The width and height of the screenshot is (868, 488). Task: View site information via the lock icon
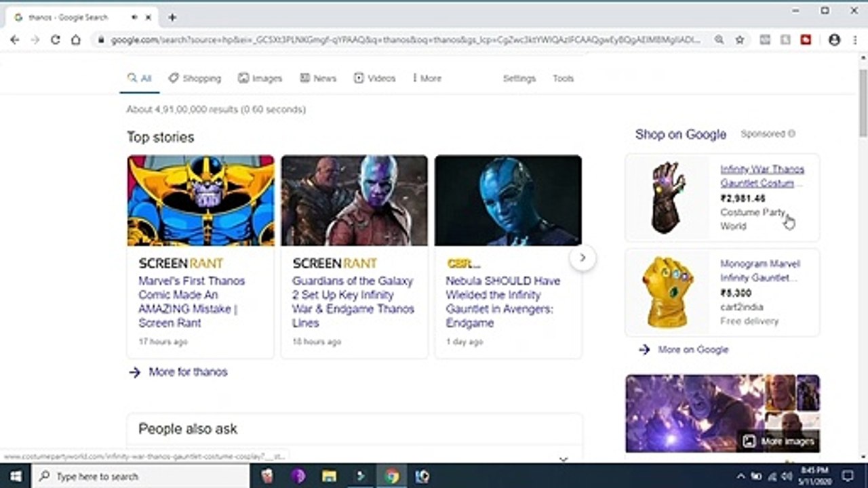[x=102, y=40]
